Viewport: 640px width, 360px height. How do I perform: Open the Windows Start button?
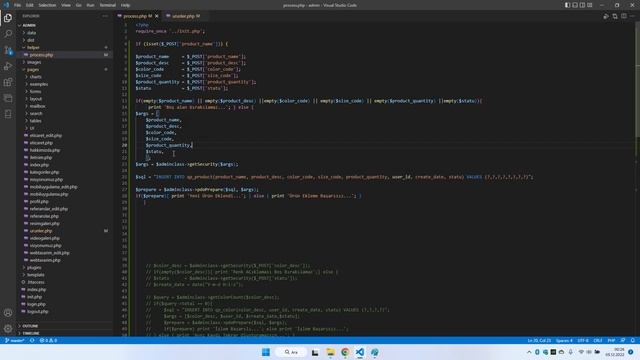[266, 352]
